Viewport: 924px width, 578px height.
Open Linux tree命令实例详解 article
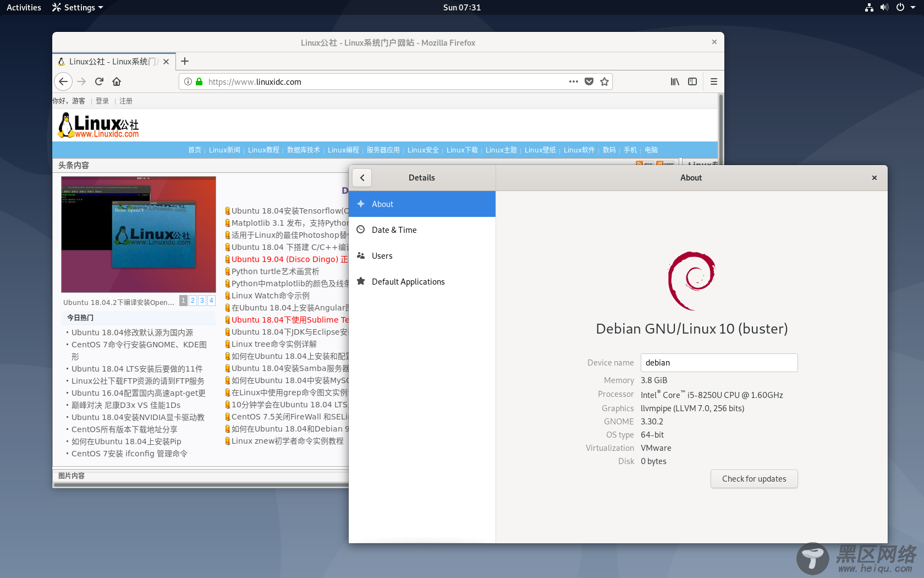274,344
